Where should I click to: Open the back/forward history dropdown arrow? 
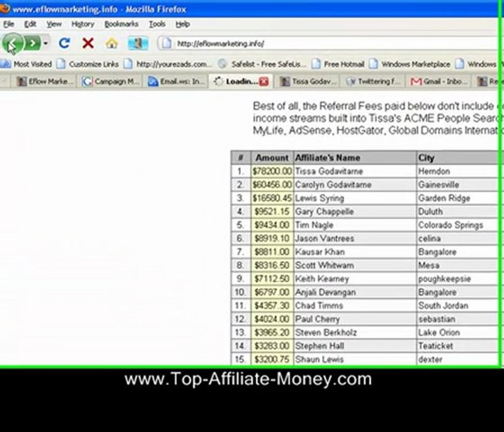(46, 43)
